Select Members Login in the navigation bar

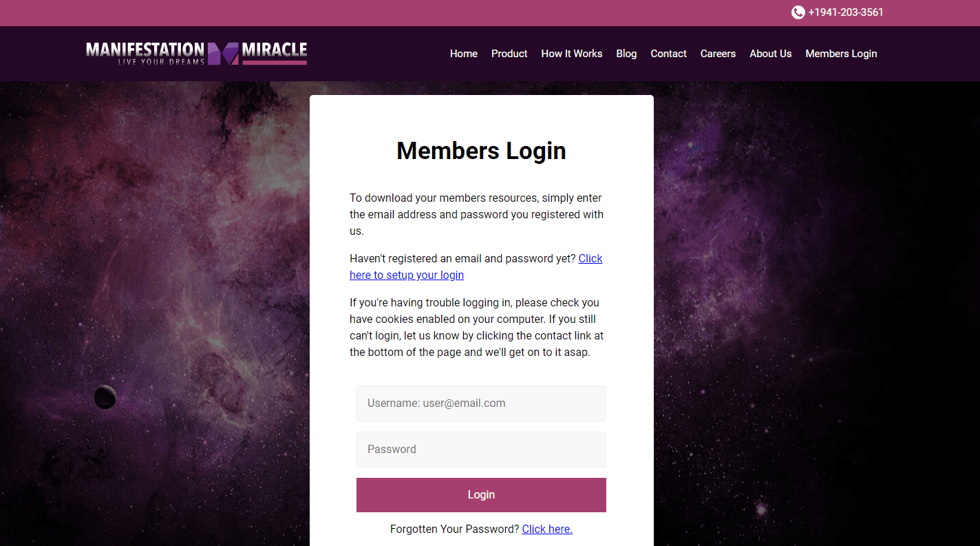tap(841, 54)
